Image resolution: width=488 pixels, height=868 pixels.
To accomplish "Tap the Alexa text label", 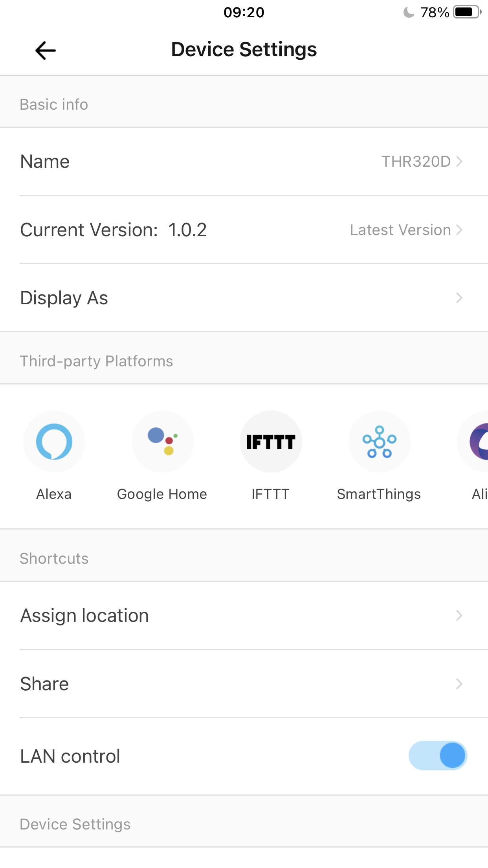I will (54, 494).
